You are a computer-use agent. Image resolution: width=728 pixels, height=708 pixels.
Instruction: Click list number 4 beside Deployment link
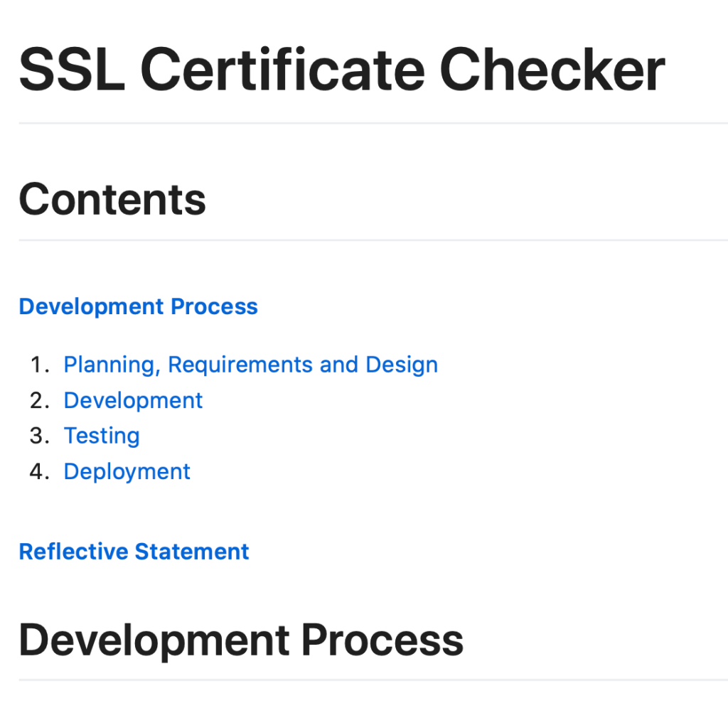pyautogui.click(x=39, y=471)
